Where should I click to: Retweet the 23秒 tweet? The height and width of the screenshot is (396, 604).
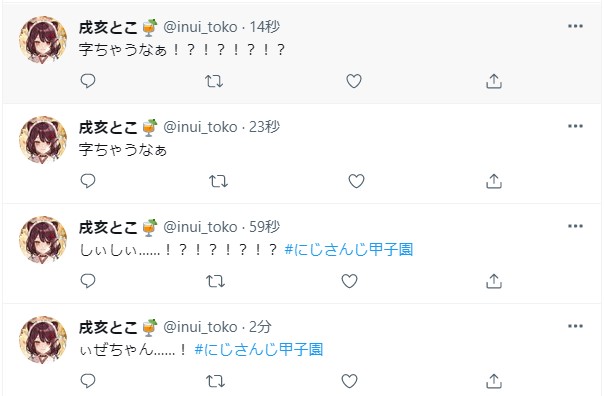point(218,181)
